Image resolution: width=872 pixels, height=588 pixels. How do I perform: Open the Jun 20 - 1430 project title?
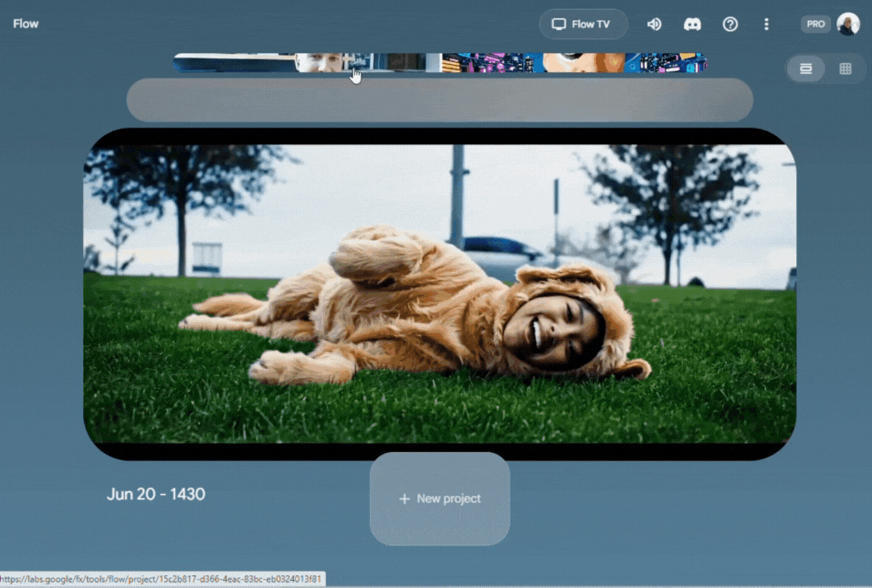156,494
